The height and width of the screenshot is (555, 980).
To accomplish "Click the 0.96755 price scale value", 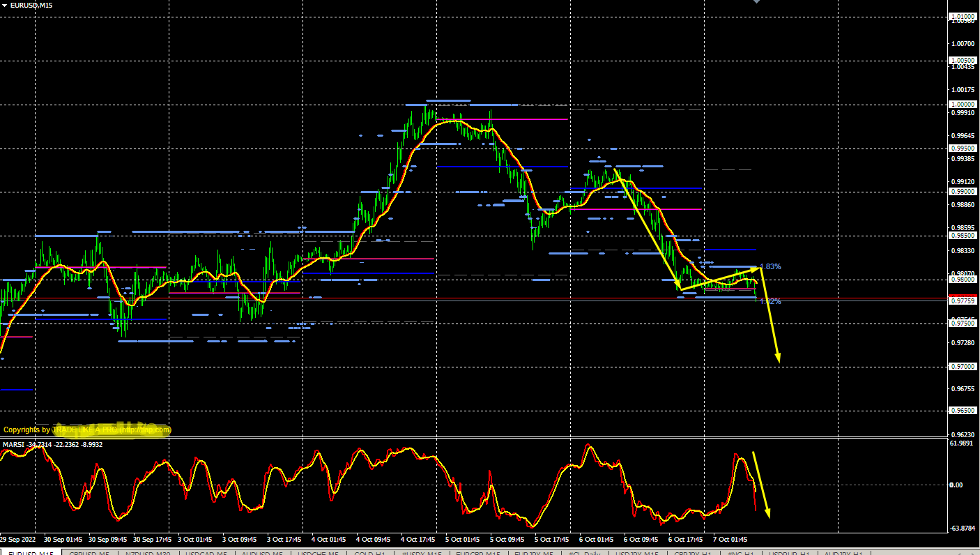I will (x=963, y=389).
